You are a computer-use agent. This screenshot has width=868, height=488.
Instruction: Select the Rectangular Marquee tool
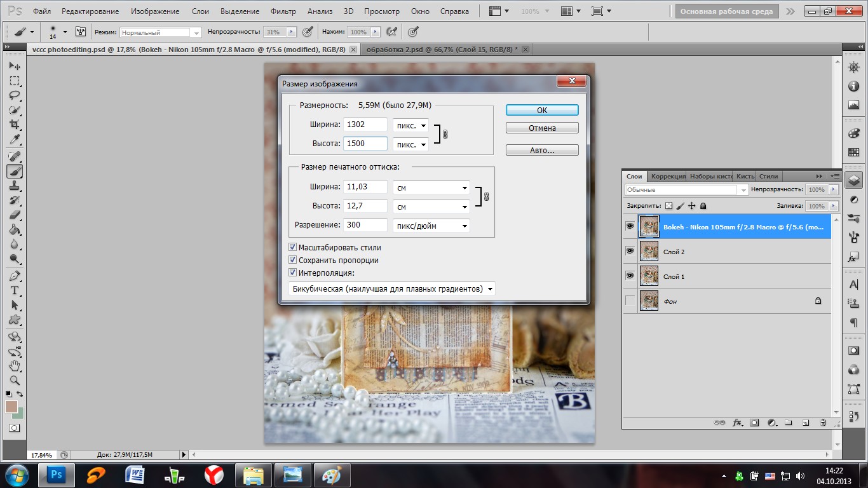pyautogui.click(x=15, y=81)
